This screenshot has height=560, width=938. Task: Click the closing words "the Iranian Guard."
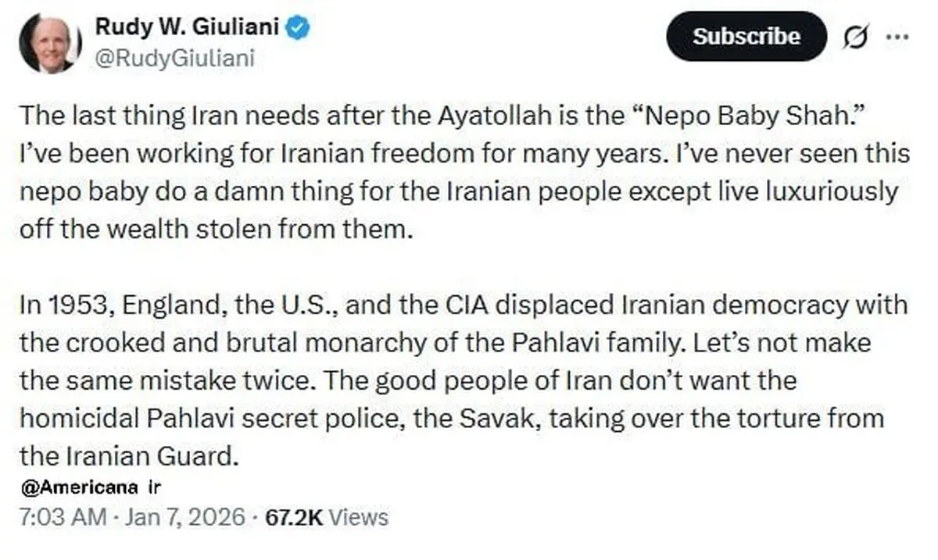click(x=129, y=455)
